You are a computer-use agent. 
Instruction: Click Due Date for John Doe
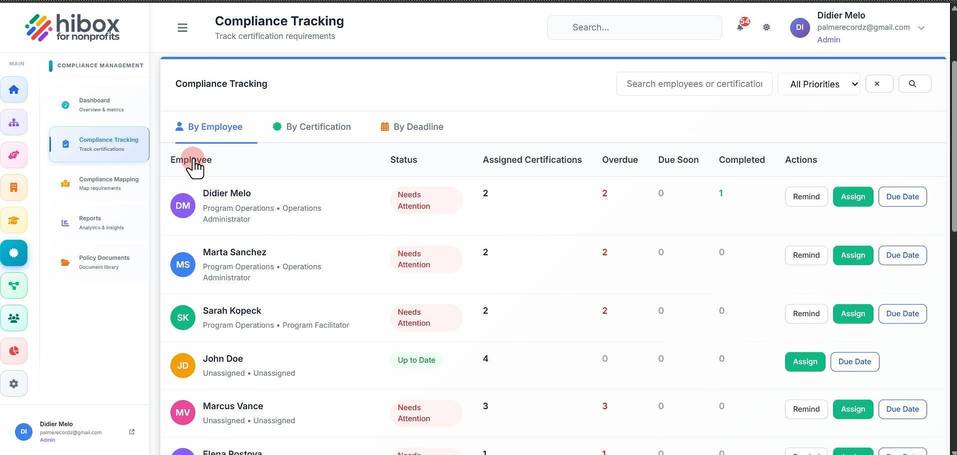(854, 362)
